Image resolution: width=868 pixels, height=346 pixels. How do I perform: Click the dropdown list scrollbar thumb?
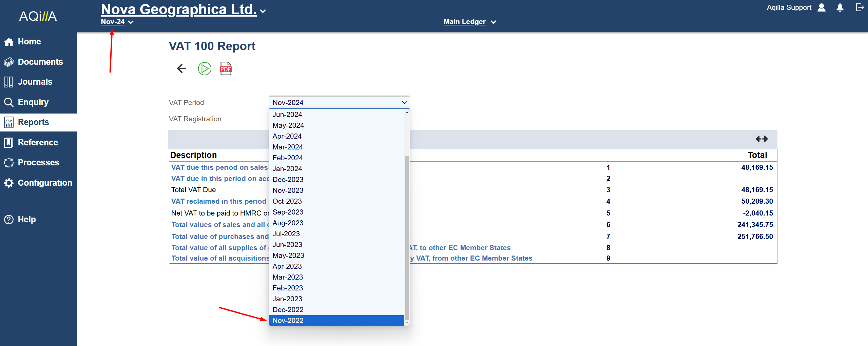407,237
